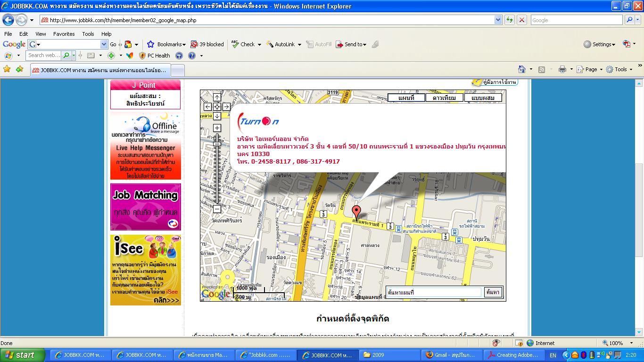Image resolution: width=644 pixels, height=362 pixels.
Task: Click the Home house icon
Action: pyautogui.click(x=522, y=69)
